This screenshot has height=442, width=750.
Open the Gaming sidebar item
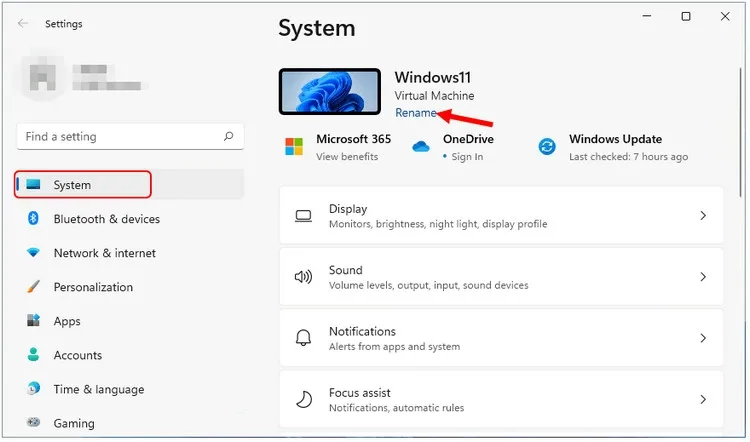73,424
